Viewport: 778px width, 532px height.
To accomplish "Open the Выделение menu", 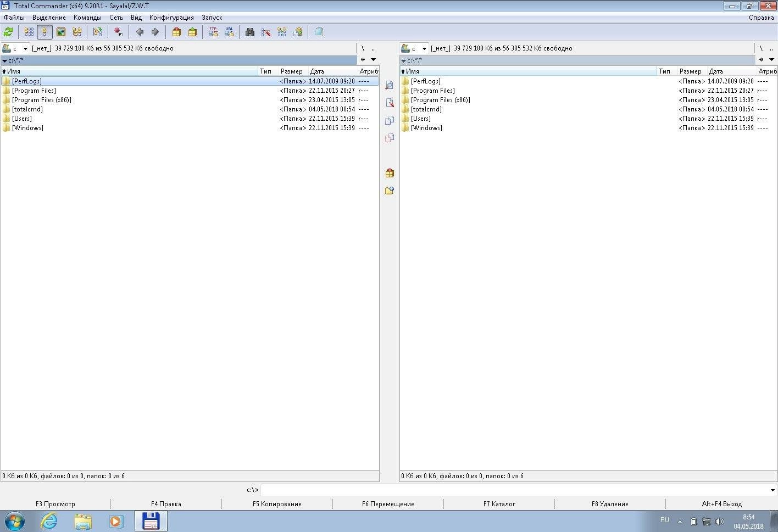I will [x=49, y=18].
